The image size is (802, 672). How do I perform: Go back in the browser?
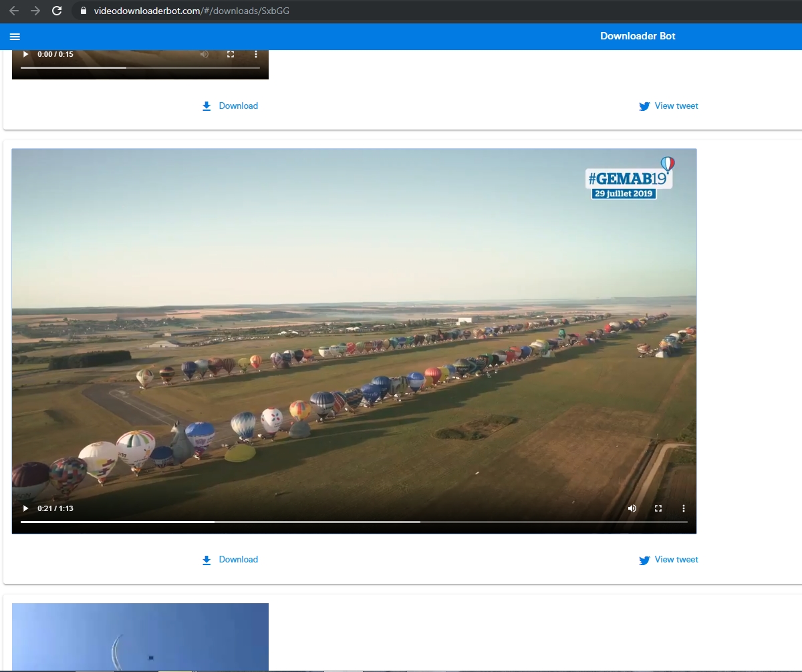pyautogui.click(x=14, y=11)
